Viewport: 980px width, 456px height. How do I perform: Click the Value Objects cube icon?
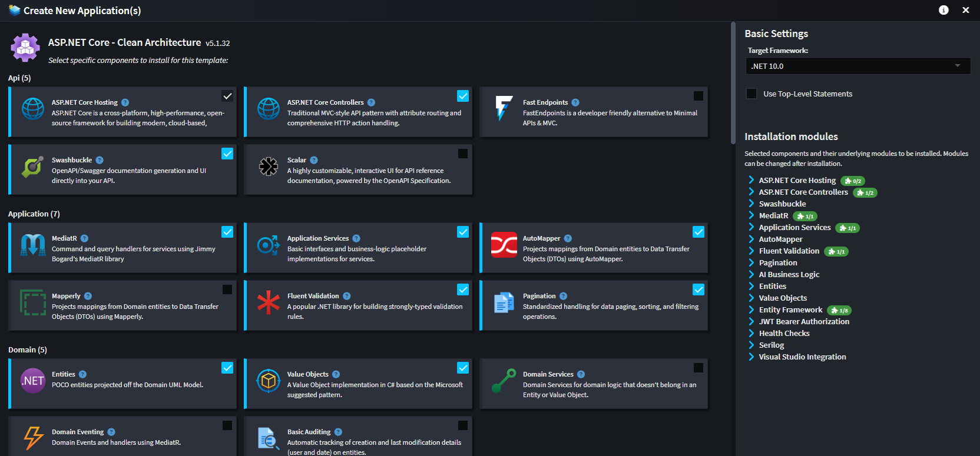(x=269, y=381)
